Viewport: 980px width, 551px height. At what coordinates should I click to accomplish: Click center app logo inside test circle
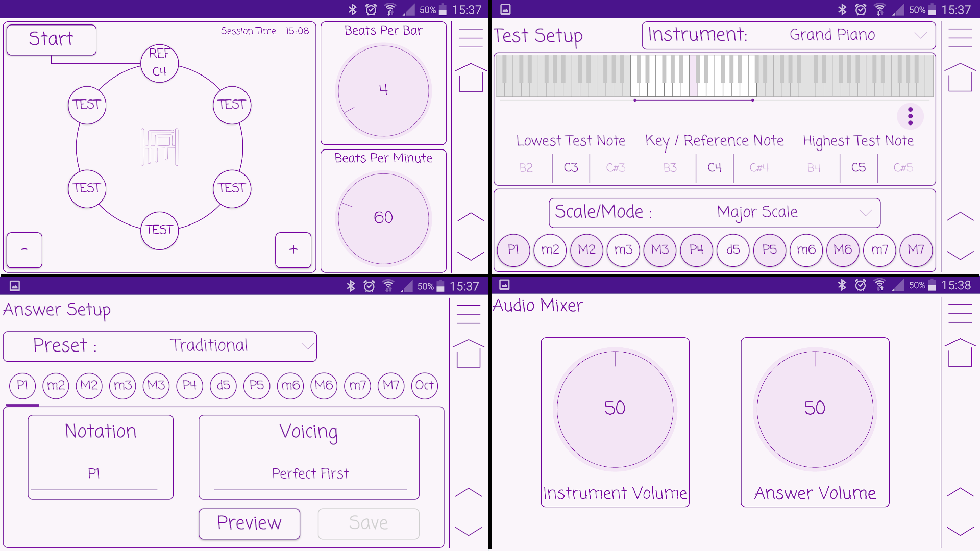pos(160,147)
